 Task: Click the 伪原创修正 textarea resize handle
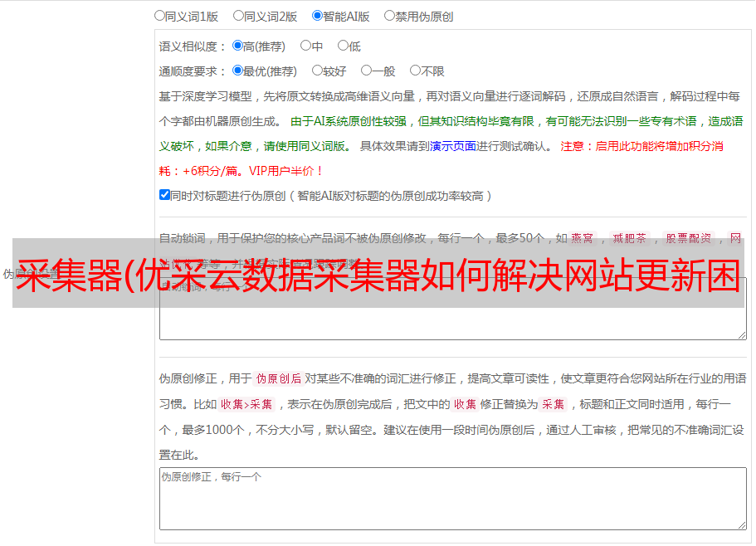(742, 525)
